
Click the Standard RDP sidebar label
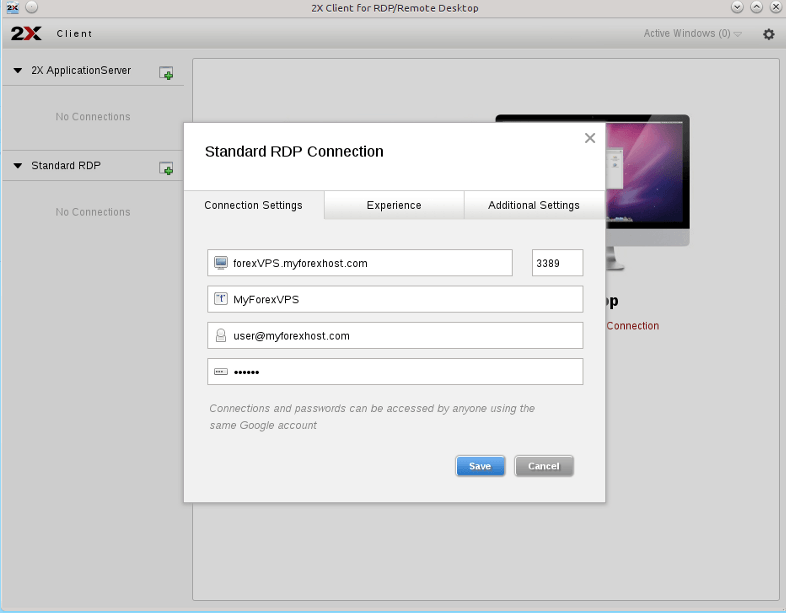pyautogui.click(x=66, y=165)
